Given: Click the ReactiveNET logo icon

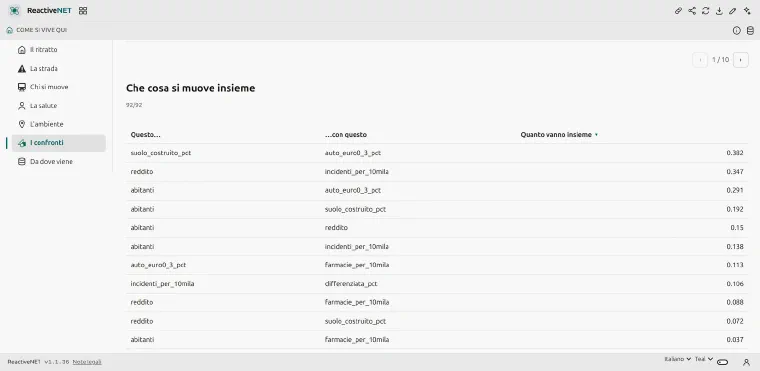Looking at the screenshot, I should 14,11.
